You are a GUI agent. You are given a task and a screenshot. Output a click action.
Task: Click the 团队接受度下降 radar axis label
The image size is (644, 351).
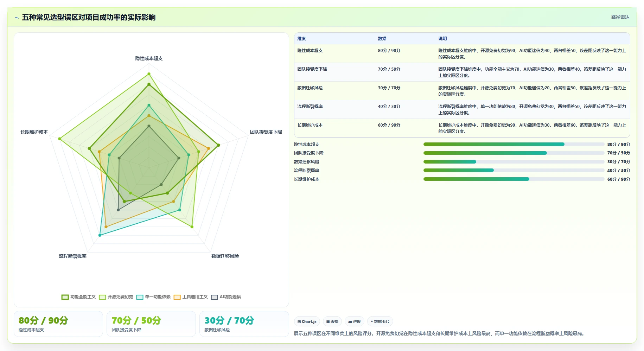click(266, 132)
